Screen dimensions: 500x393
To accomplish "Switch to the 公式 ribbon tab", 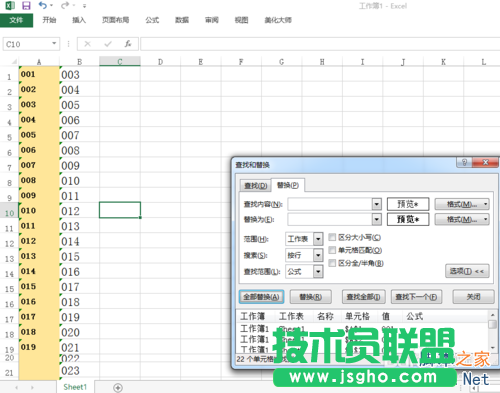I will coord(152,20).
